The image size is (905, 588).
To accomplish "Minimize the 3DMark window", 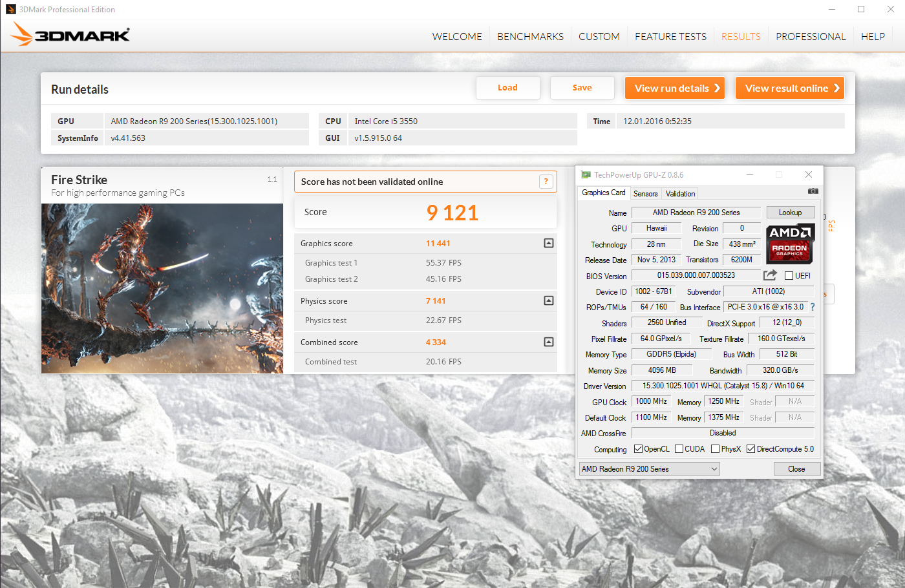I will coord(832,9).
